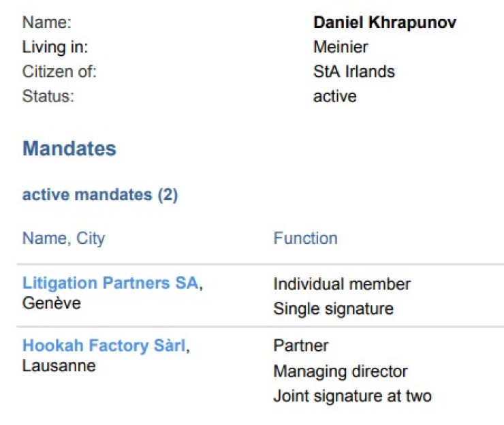
Task: Select the Joint signature at two text
Action: point(352,396)
